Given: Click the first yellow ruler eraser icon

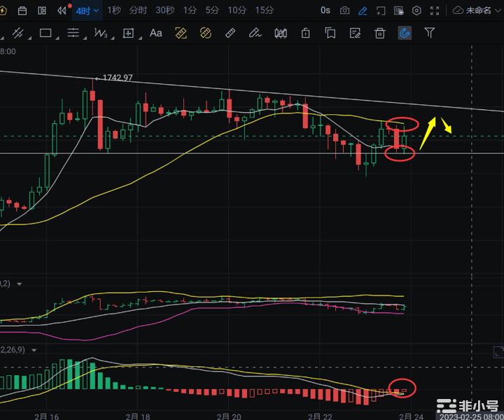Looking at the screenshot, I should click(x=181, y=33).
